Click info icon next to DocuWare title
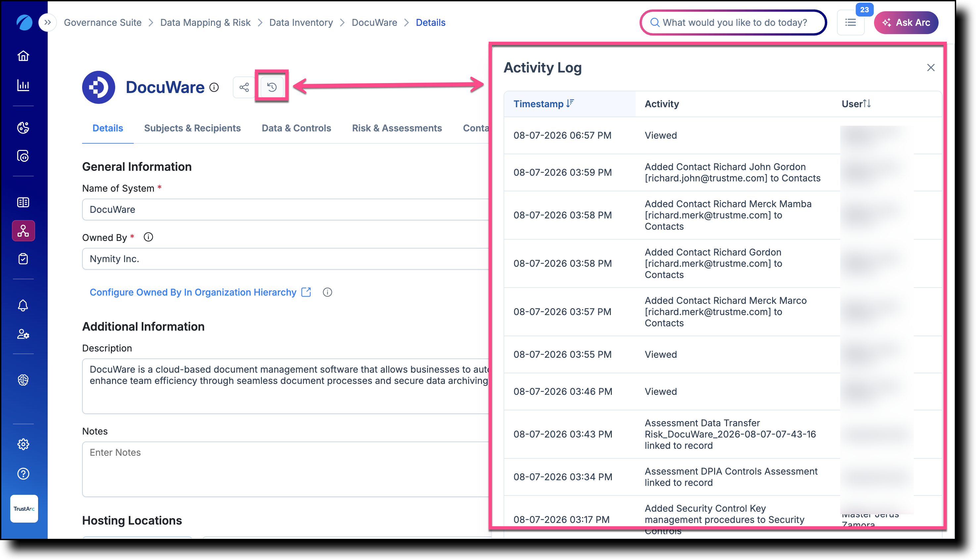Screen dimensions: 976x560 point(214,87)
